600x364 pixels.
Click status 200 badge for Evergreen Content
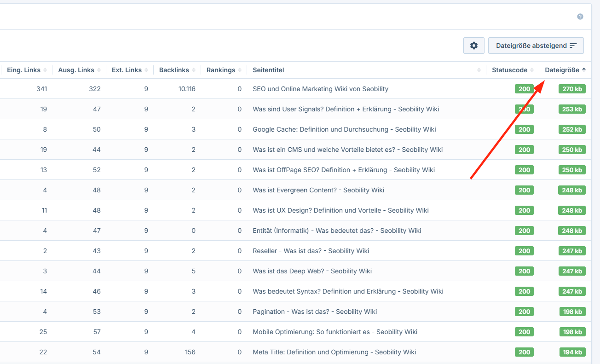coord(524,190)
